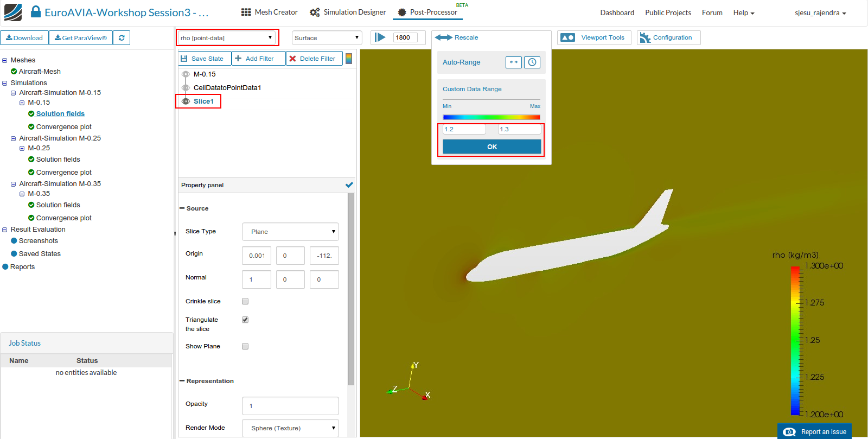Click the Configuration tools icon
The width and height of the screenshot is (868, 439).
645,37
